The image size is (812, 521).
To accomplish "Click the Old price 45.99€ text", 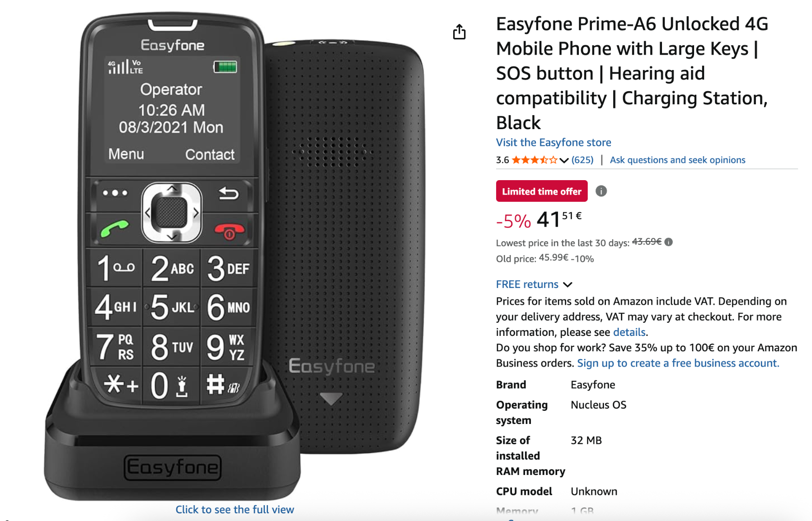I will tap(545, 259).
